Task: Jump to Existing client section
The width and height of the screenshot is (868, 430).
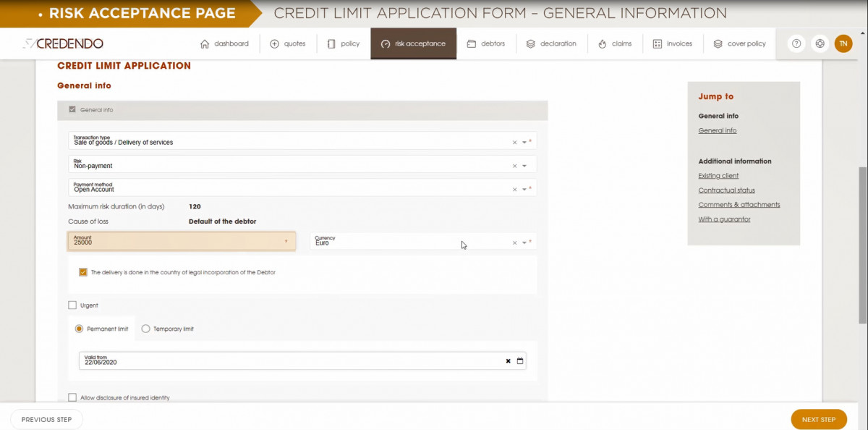Action: 718,175
